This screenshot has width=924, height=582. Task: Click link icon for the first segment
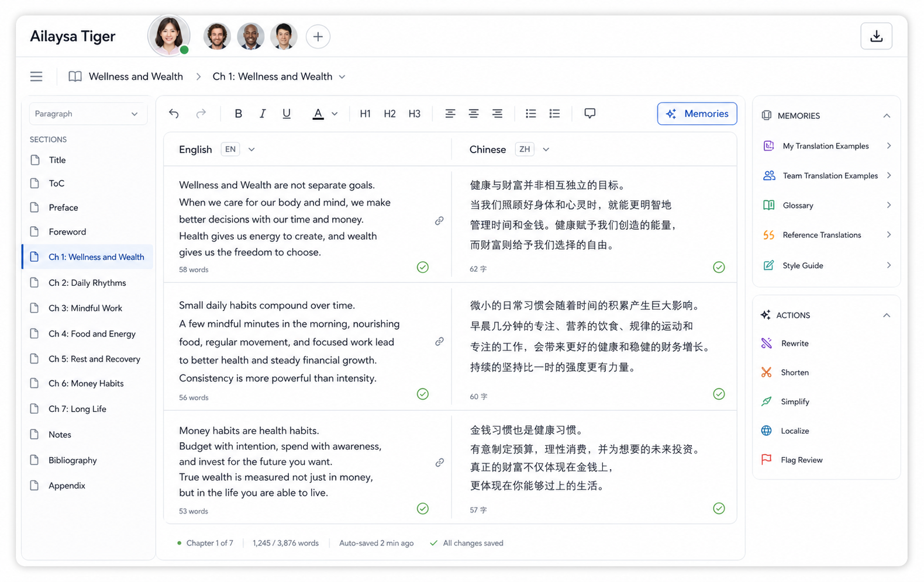click(x=439, y=221)
